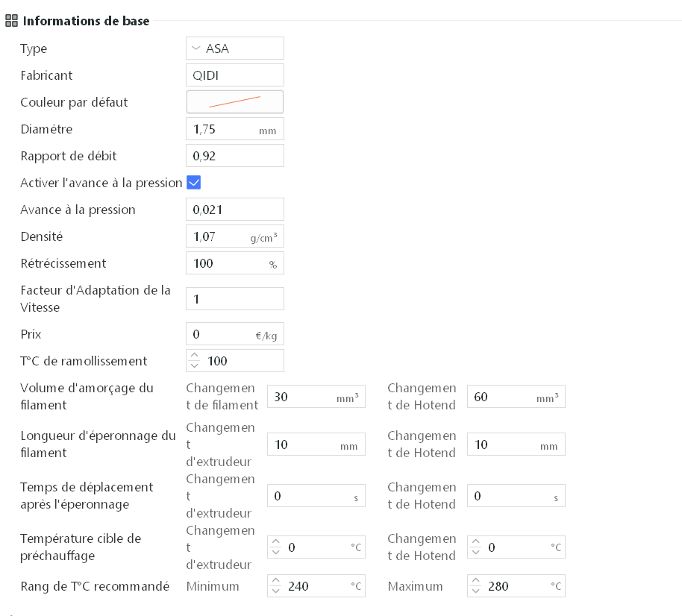The image size is (682, 616).
Task: Click into the Densité field
Action: click(220, 236)
